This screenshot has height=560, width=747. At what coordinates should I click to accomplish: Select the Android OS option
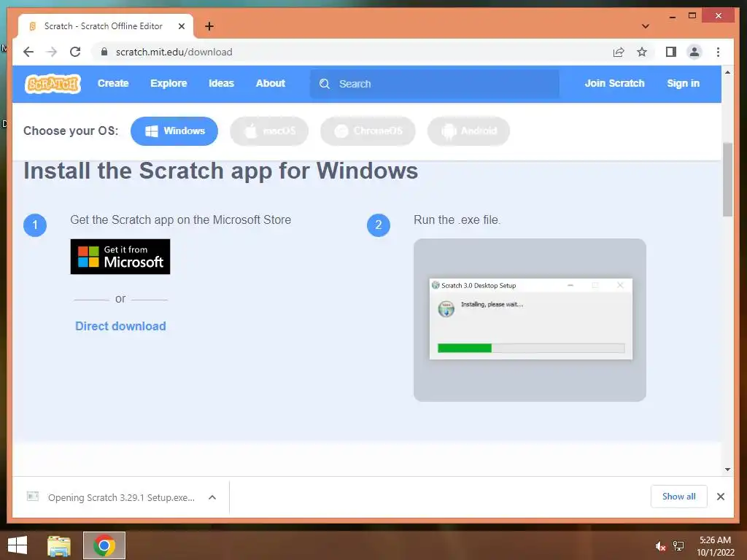469,131
